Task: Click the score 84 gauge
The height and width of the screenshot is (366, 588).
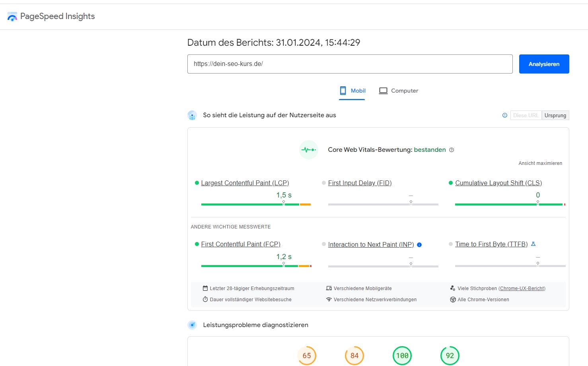Action: coord(354,356)
